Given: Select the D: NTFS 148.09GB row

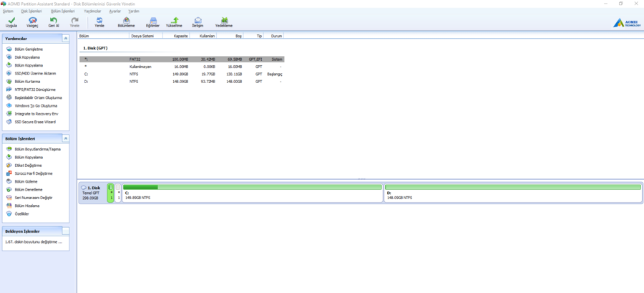Looking at the screenshot, I should [x=182, y=82].
